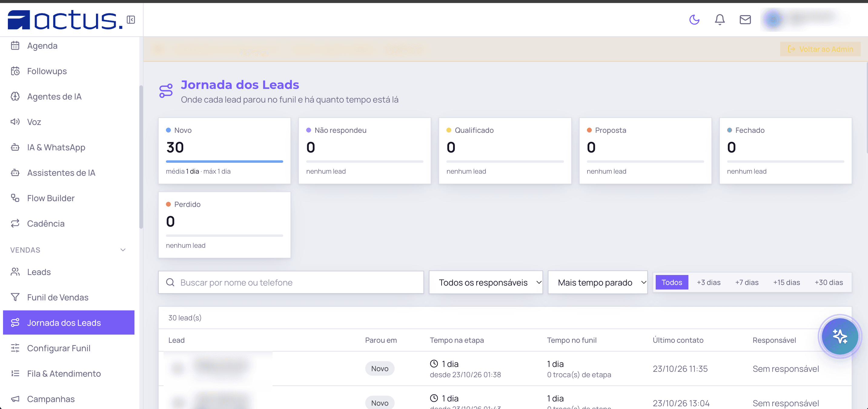
Task: Filter leads by +30 dias
Action: pyautogui.click(x=829, y=282)
